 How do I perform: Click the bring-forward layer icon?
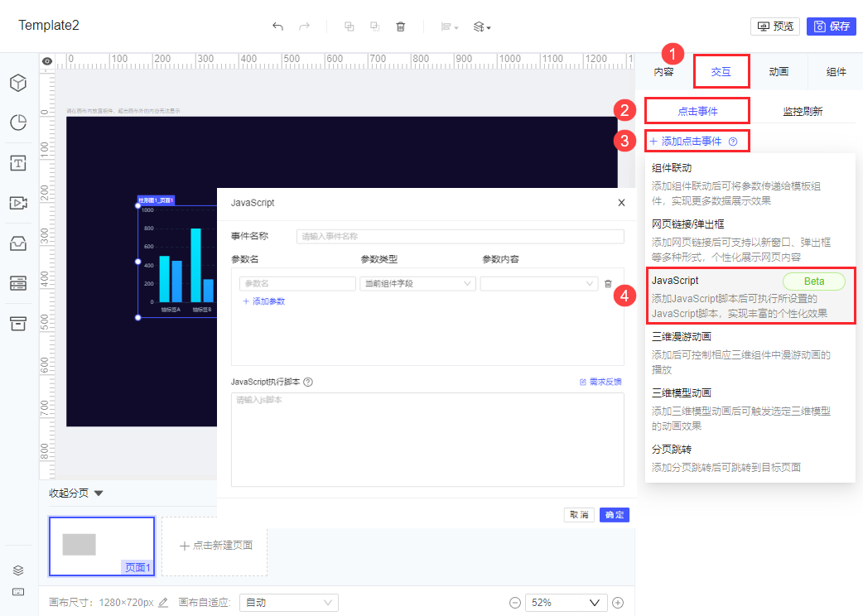pos(349,26)
